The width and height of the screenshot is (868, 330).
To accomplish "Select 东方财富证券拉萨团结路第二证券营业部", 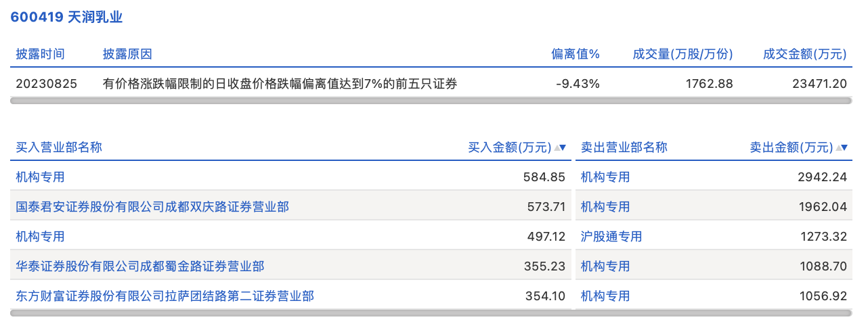I will coord(165,296).
